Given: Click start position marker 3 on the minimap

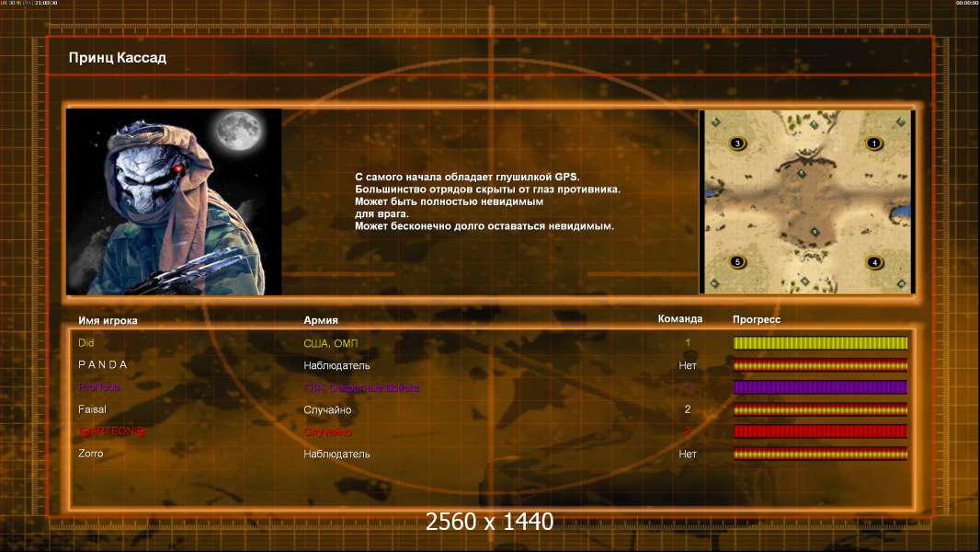Looking at the screenshot, I should (x=737, y=144).
